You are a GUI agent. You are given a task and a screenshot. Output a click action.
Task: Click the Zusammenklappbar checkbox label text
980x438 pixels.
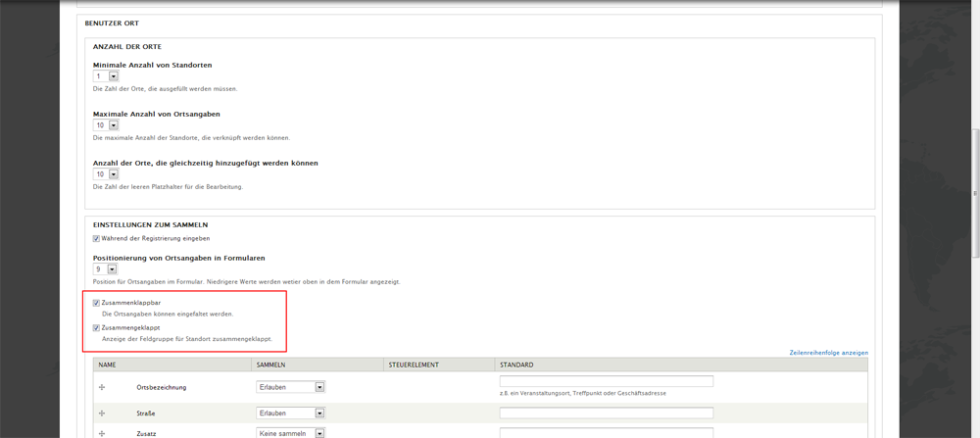[x=131, y=303]
